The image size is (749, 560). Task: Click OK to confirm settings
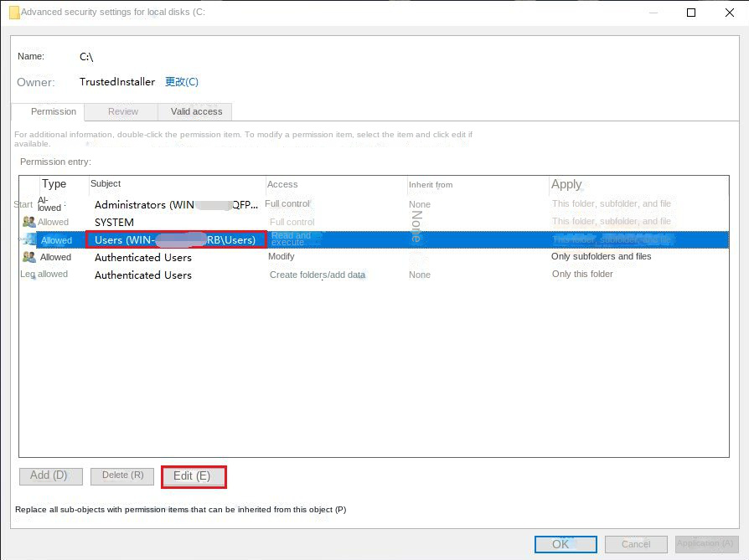pyautogui.click(x=566, y=544)
